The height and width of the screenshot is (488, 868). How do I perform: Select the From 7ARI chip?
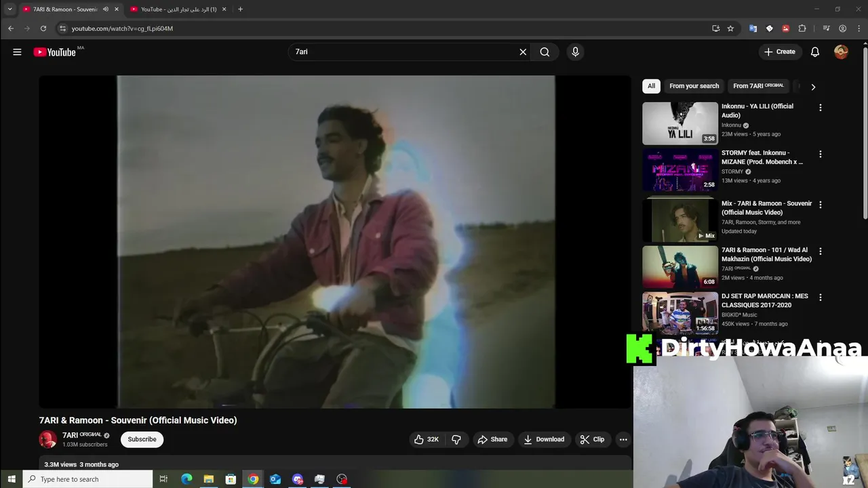point(758,86)
